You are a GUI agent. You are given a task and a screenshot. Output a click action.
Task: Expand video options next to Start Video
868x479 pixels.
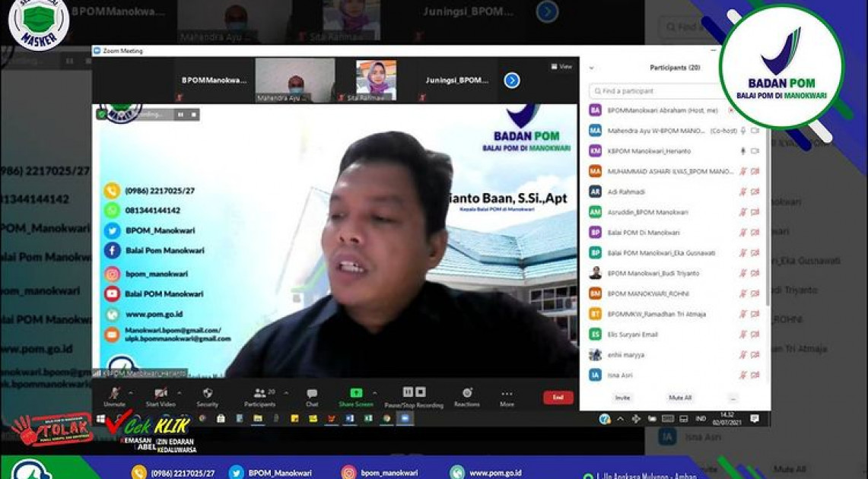click(179, 393)
